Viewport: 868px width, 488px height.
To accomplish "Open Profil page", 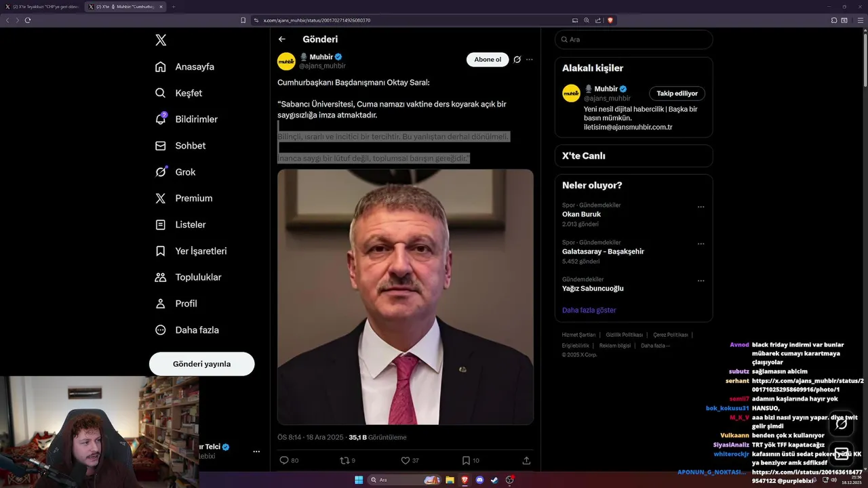I will click(176, 304).
